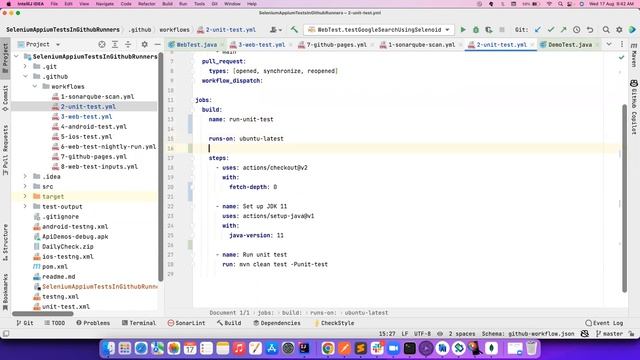Screen dimensions: 640x360
Task: Click the Project panel horizontal scrollbar
Action: coord(43,313)
